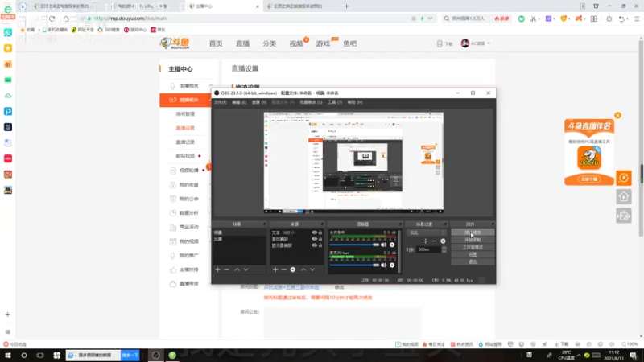The image size is (644, 362).
Task: Remove selected scene with minus icon
Action: click(x=226, y=269)
